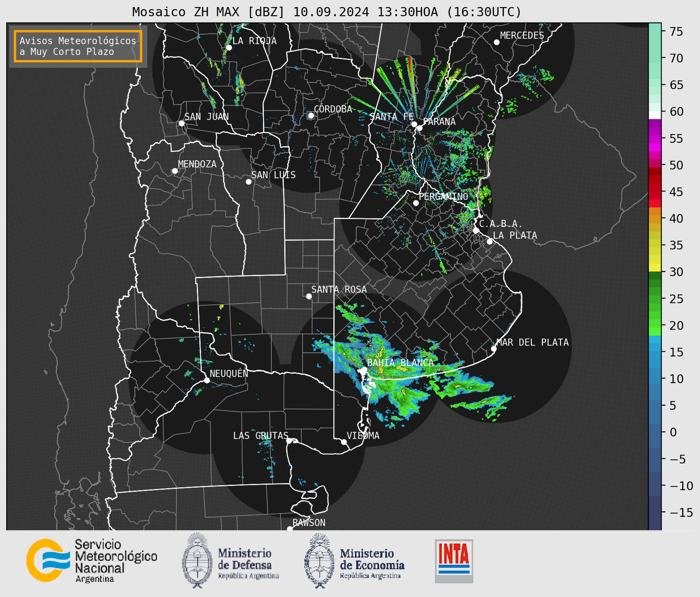Screen dimensions: 700x597
Task: Click the C.A.B.A. city label
Action: pos(501,224)
